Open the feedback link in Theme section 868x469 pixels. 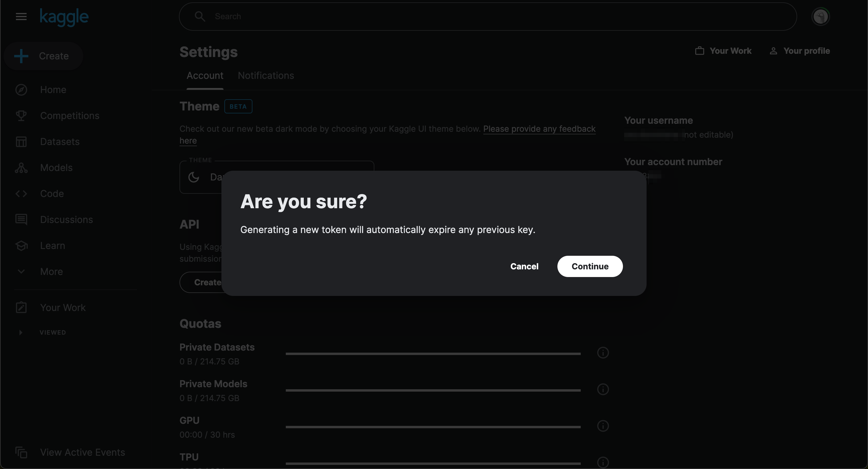click(539, 129)
